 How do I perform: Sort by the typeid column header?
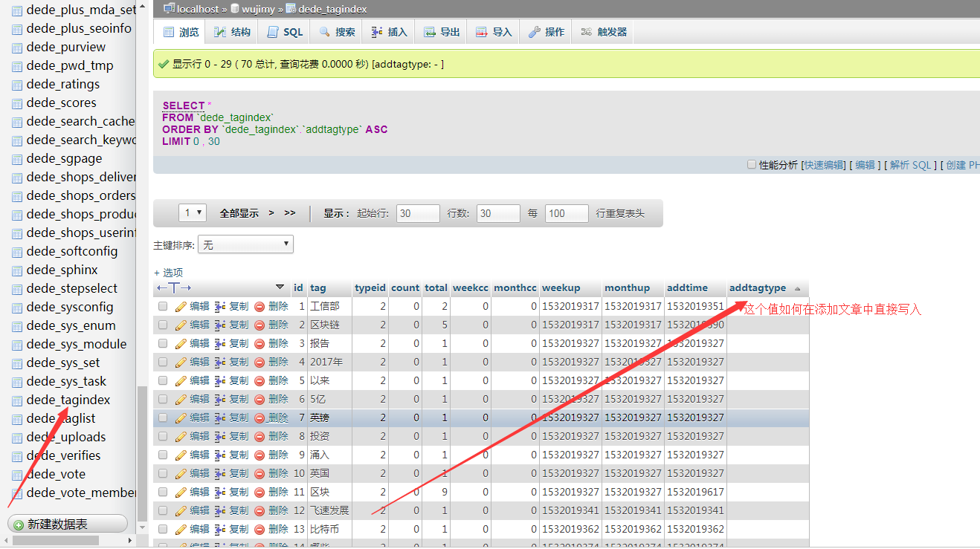[370, 288]
